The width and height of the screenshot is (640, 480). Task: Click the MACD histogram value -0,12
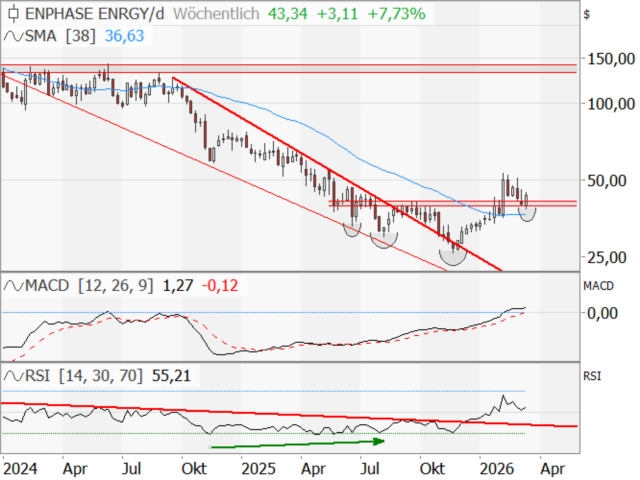(x=220, y=285)
